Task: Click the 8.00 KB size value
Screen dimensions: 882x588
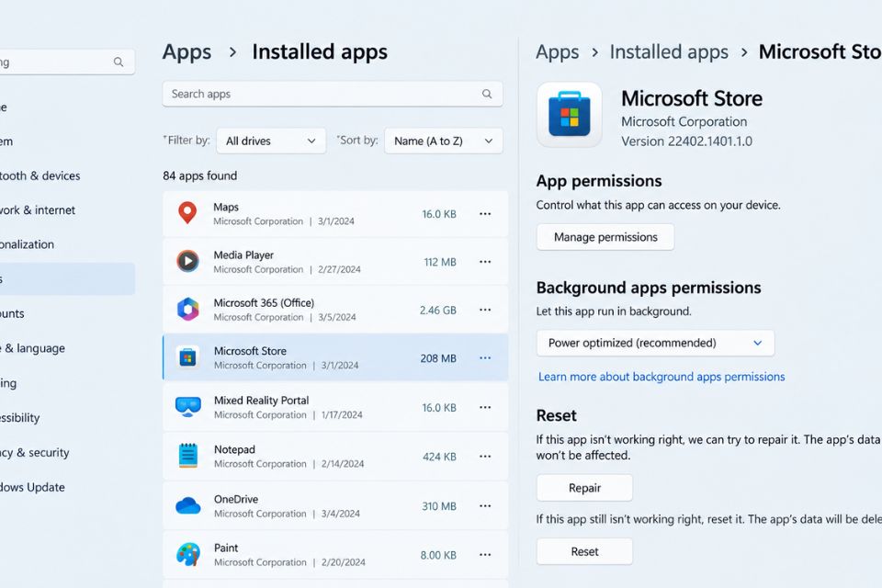Action: pyautogui.click(x=438, y=555)
